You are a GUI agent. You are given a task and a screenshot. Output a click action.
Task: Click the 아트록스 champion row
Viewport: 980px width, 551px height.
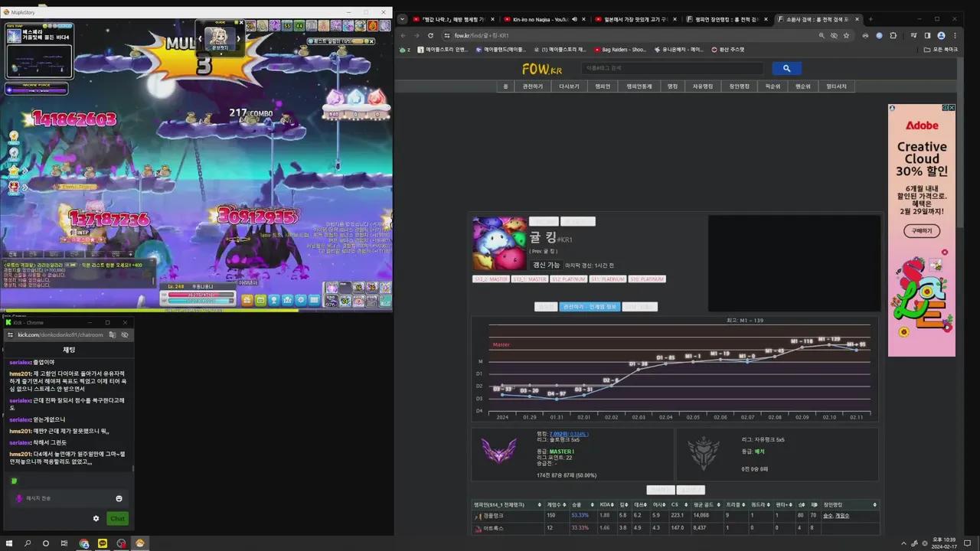pos(675,528)
